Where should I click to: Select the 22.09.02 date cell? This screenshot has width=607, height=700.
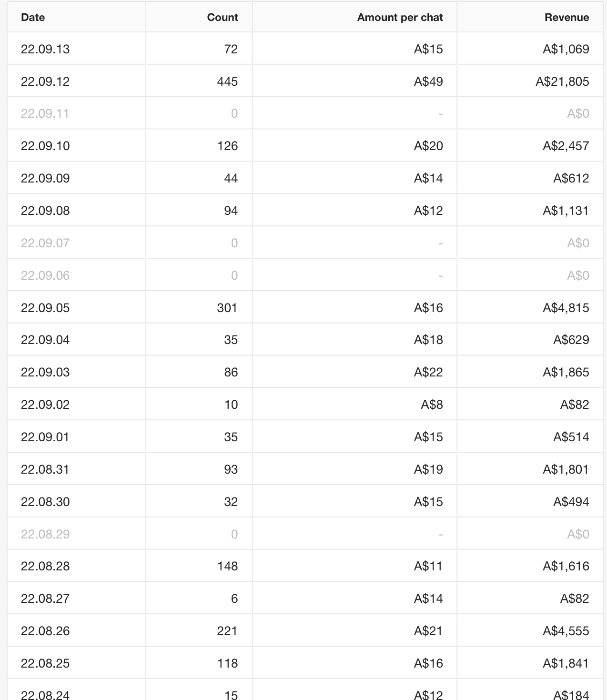[45, 405]
